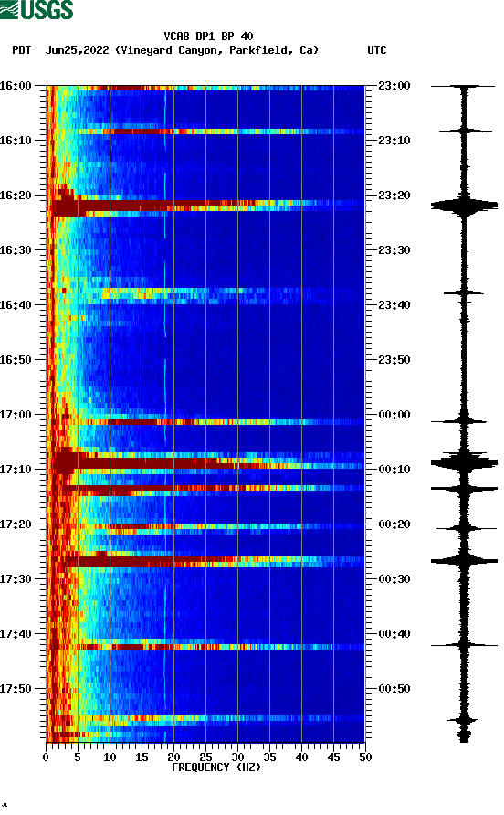This screenshot has width=504, height=815.
Task: Click the '23:40' UTC time label
Action: point(394,305)
